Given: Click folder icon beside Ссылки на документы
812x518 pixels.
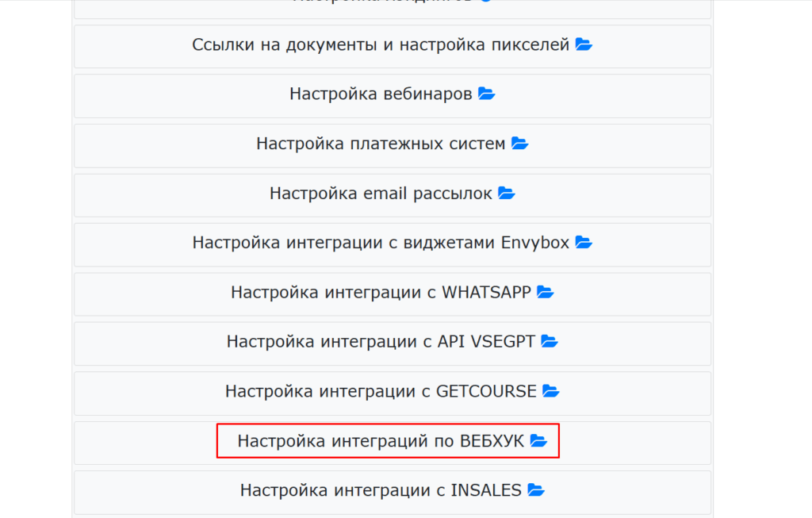Looking at the screenshot, I should coord(584,44).
